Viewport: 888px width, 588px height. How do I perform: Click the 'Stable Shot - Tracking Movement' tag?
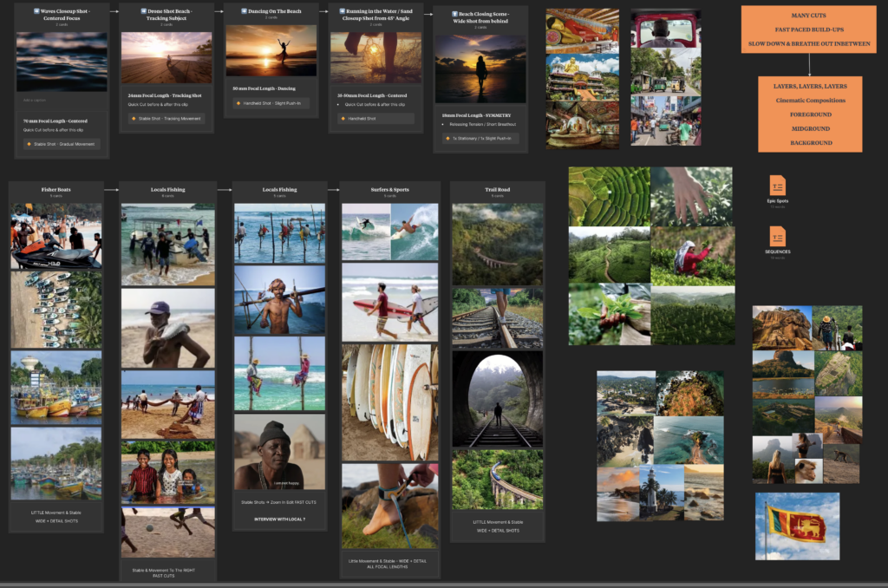166,118
